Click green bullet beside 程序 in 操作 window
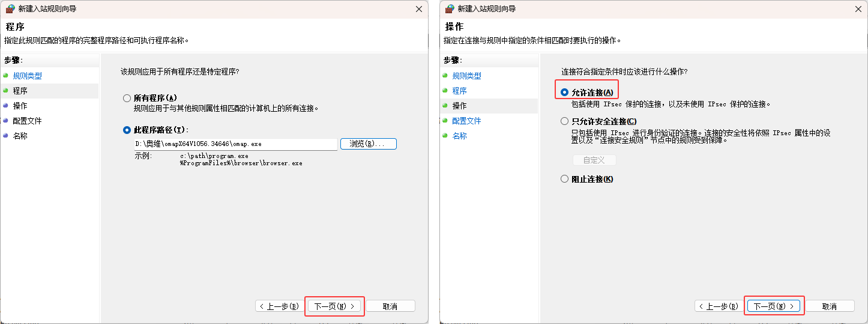Image resolution: width=868 pixels, height=325 pixels. pyautogui.click(x=445, y=91)
